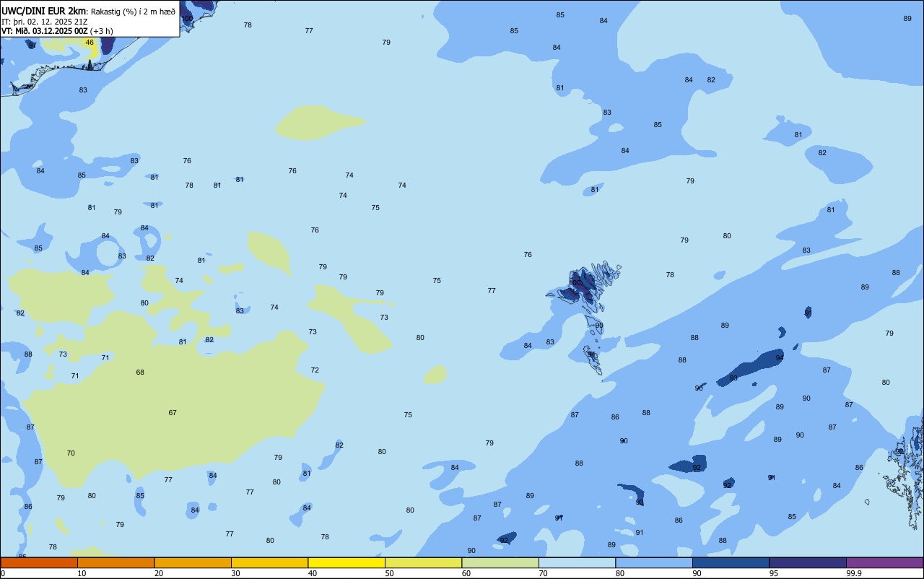Click the humidity value '67' on the map
The width and height of the screenshot is (924, 579).
(173, 413)
